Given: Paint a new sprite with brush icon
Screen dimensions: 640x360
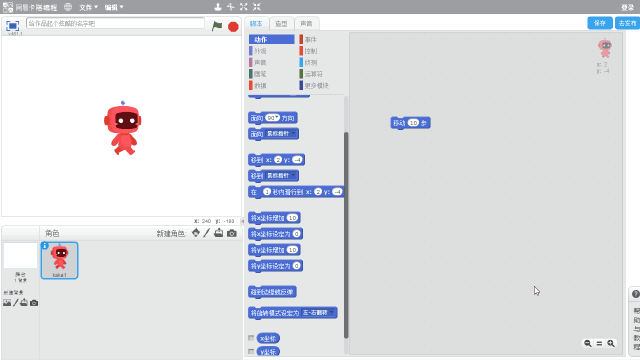Looking at the screenshot, I should 207,233.
